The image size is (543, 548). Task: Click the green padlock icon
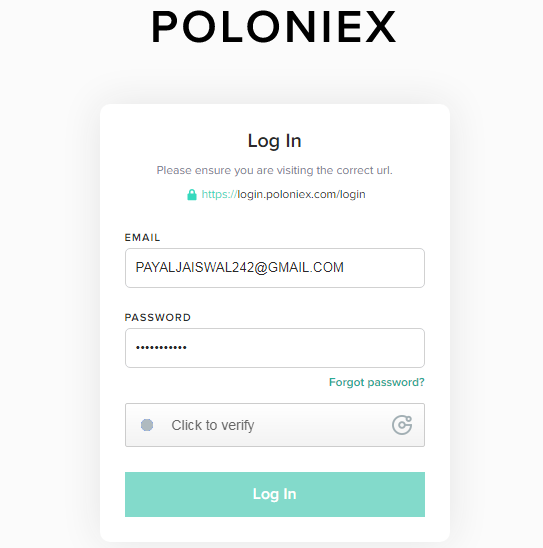point(192,194)
